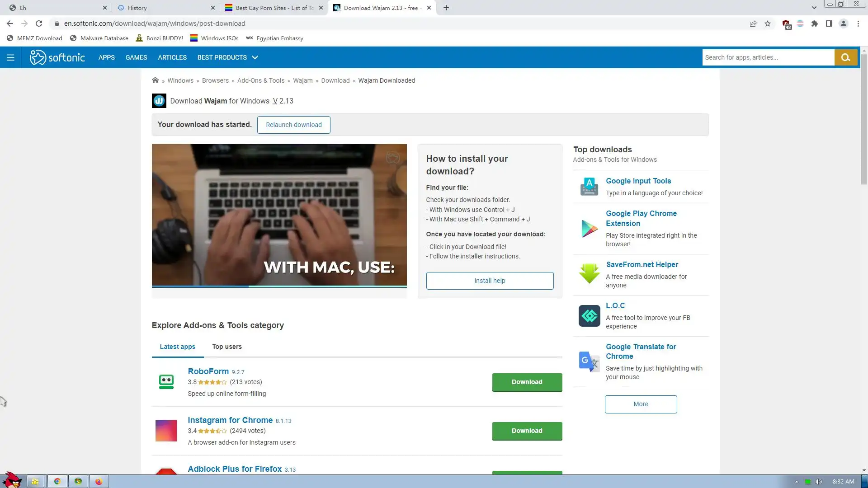The image size is (868, 488).
Task: Click the orange search magnifier button
Action: point(845,57)
